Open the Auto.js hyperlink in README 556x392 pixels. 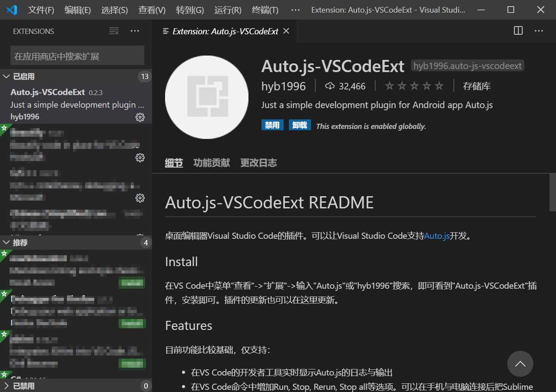[x=437, y=236]
